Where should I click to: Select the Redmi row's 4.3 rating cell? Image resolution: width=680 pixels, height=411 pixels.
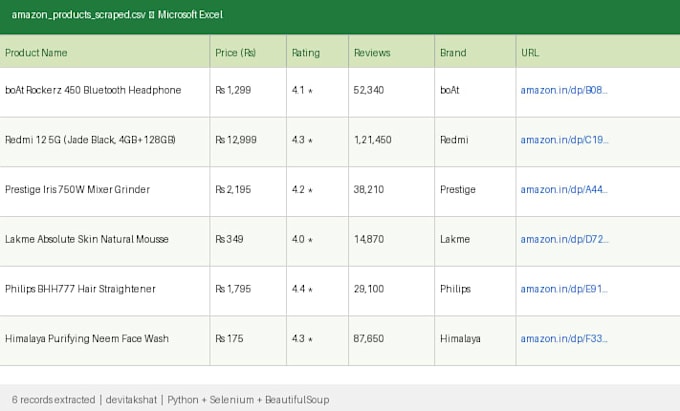(x=317, y=142)
